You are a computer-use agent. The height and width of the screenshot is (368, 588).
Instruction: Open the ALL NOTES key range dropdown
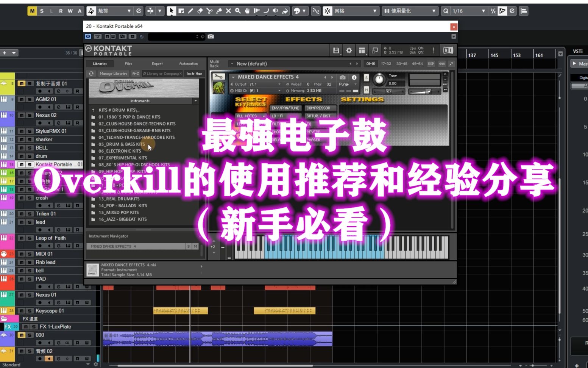[250, 116]
